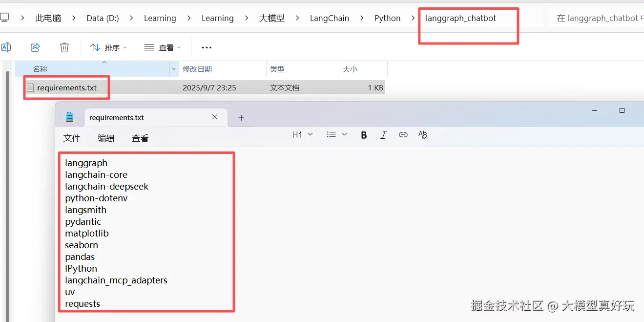Expand chevron after Data (D:) breadcrumb

pos(131,19)
